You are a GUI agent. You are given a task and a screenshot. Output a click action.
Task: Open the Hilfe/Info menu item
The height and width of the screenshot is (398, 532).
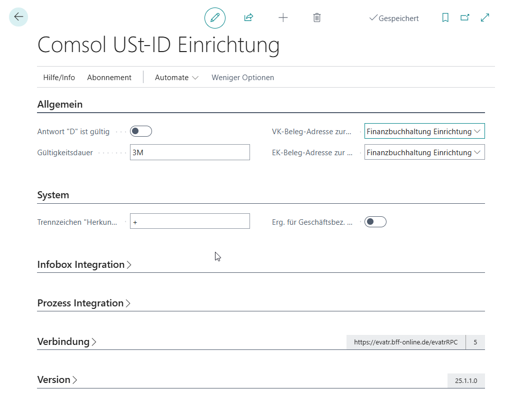click(x=59, y=78)
